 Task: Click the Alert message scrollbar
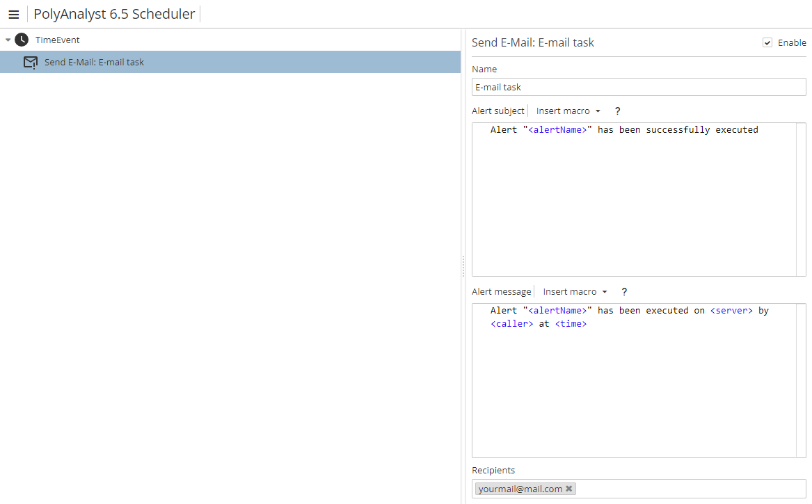(801, 380)
